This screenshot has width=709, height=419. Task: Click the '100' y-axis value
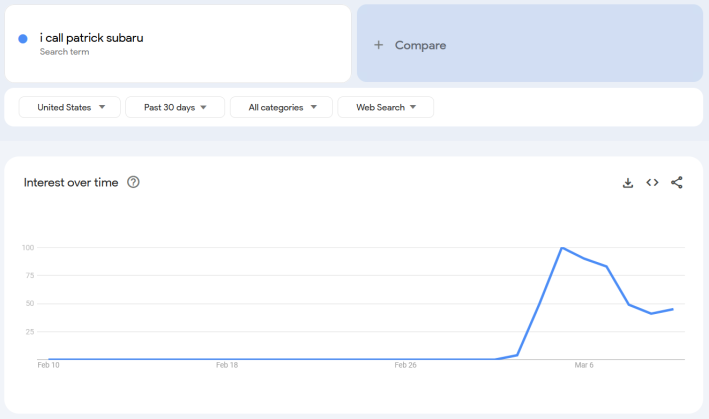[28, 248]
